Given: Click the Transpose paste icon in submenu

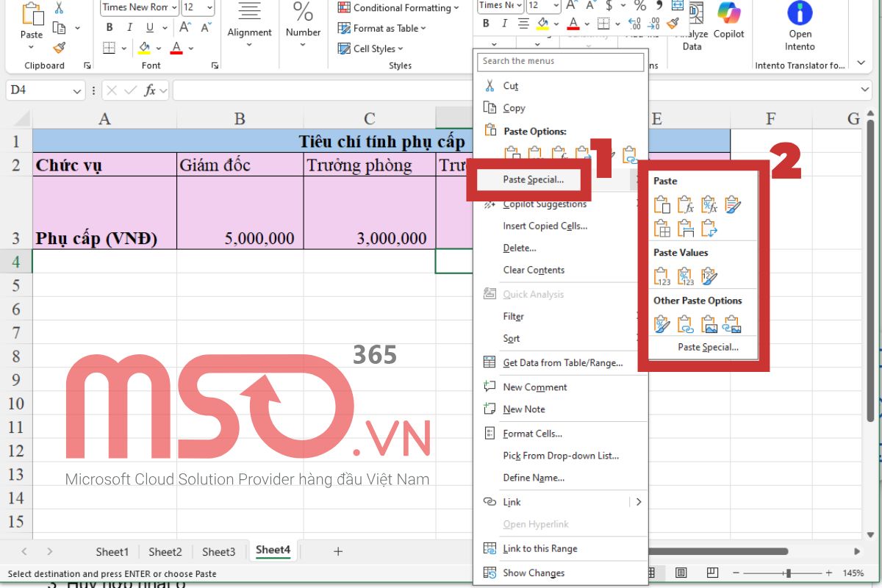Looking at the screenshot, I should pyautogui.click(x=709, y=229).
